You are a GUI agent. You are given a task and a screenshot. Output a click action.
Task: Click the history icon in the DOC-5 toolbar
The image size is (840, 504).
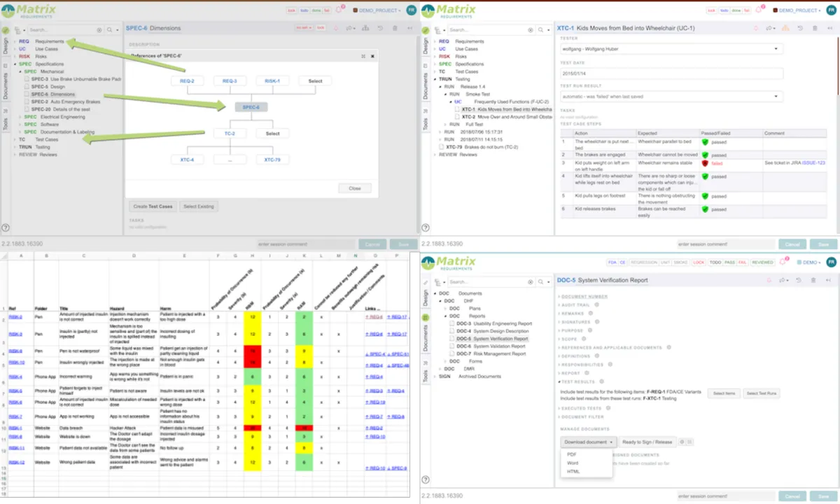[x=800, y=280]
